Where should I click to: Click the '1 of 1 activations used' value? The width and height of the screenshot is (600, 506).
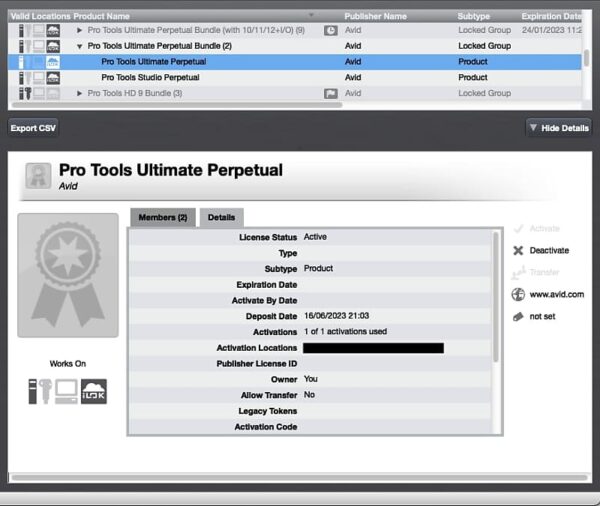tap(346, 331)
